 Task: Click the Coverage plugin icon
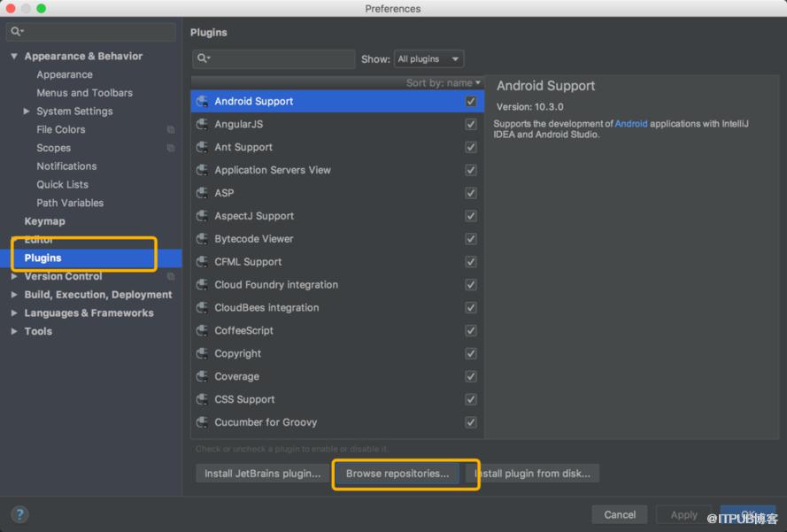202,376
